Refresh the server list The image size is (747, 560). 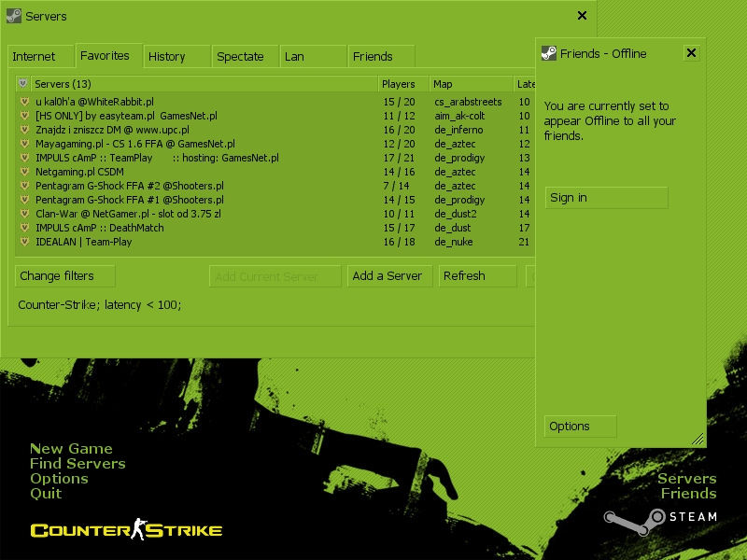pyautogui.click(x=478, y=276)
